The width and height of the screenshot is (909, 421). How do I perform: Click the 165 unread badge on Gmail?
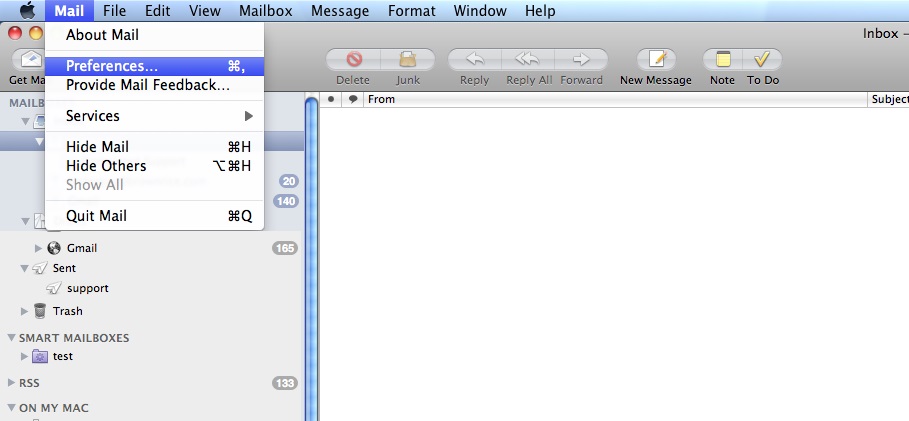click(x=285, y=248)
